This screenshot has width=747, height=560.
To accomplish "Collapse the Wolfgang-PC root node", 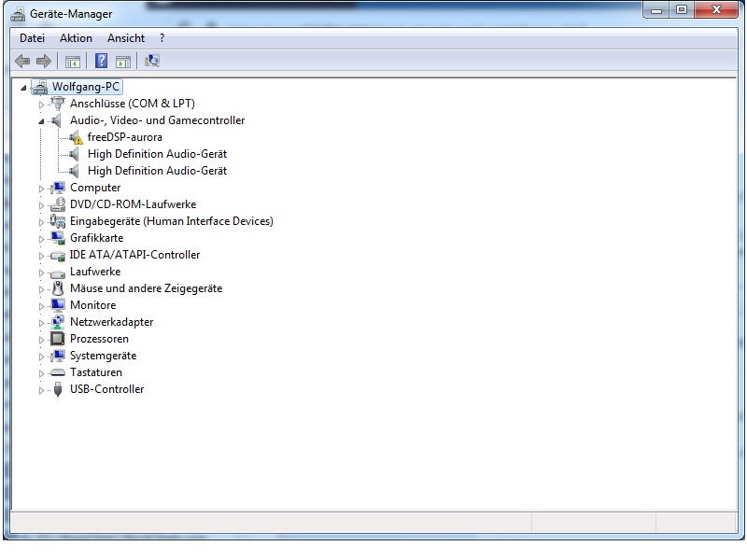I will (x=23, y=88).
